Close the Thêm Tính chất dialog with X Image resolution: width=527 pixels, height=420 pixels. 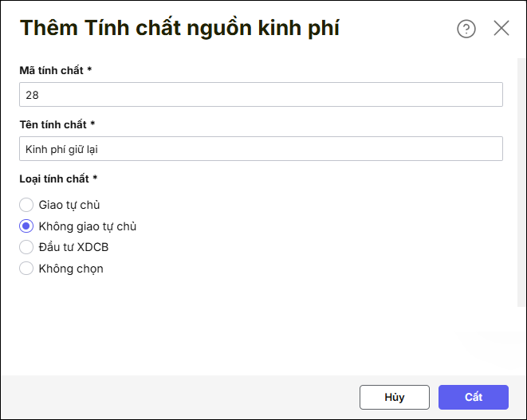[501, 29]
